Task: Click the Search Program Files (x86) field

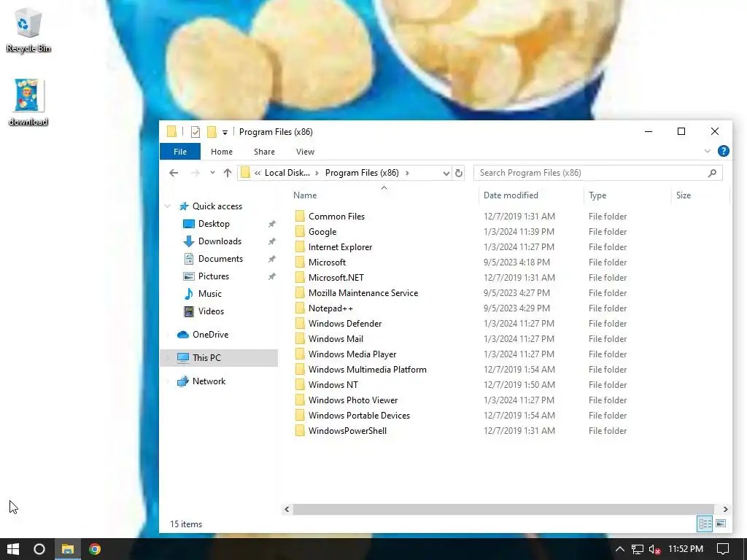Action: [598, 173]
